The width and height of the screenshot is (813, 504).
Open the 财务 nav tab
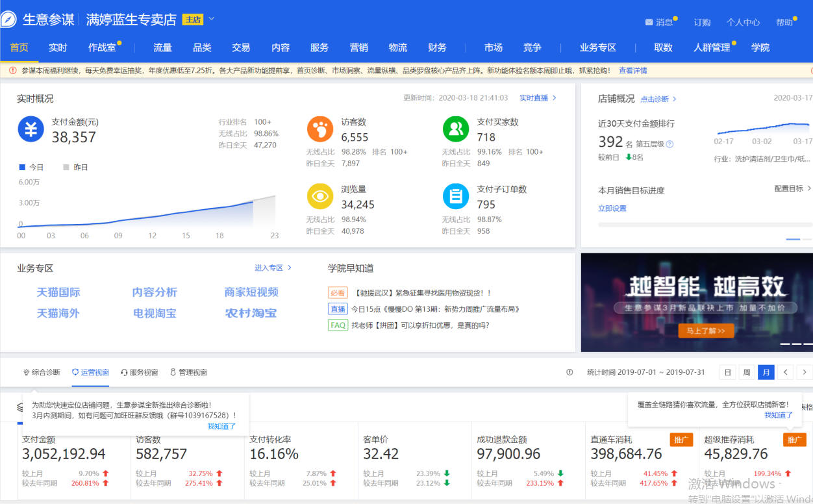coord(438,47)
